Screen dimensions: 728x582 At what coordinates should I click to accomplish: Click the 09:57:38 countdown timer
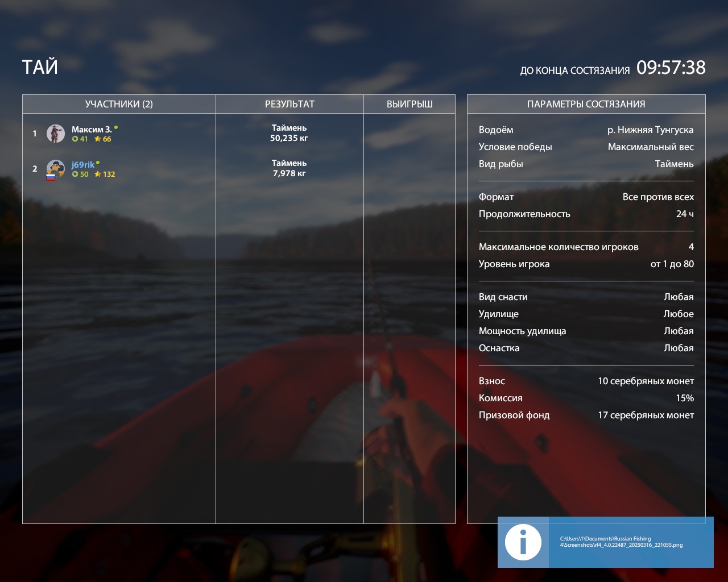click(671, 68)
